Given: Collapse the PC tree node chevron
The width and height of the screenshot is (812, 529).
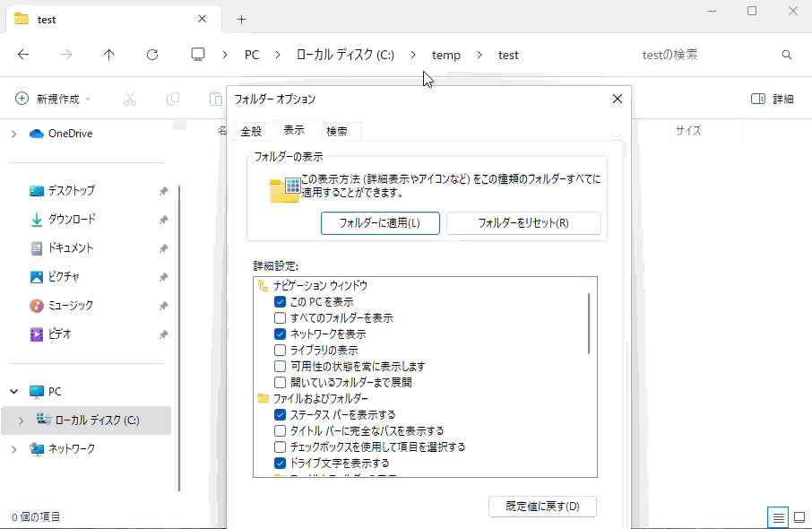Looking at the screenshot, I should (x=14, y=391).
